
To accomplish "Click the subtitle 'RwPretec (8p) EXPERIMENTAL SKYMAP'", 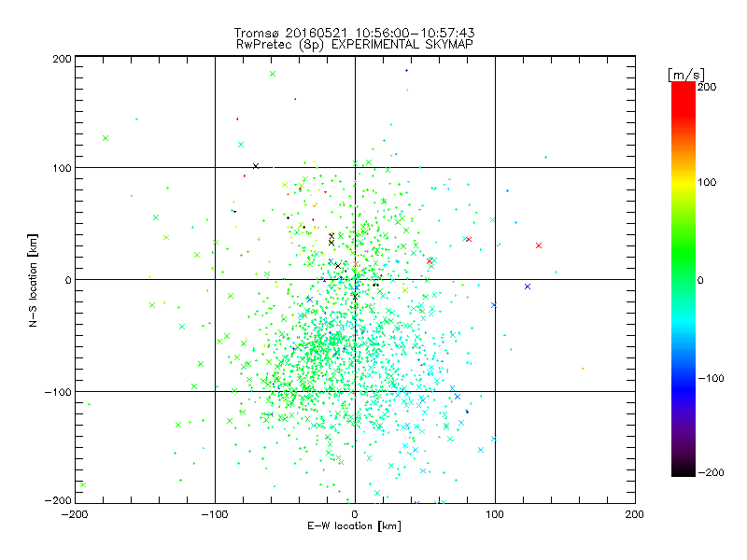I will click(x=355, y=45).
